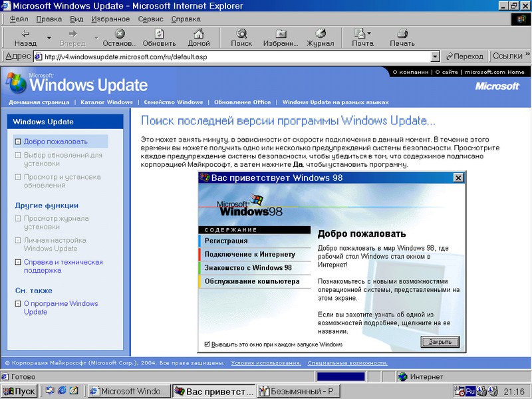Open Поиск (Search) from the toolbar
This screenshot has width=532, height=399.
tap(241, 38)
